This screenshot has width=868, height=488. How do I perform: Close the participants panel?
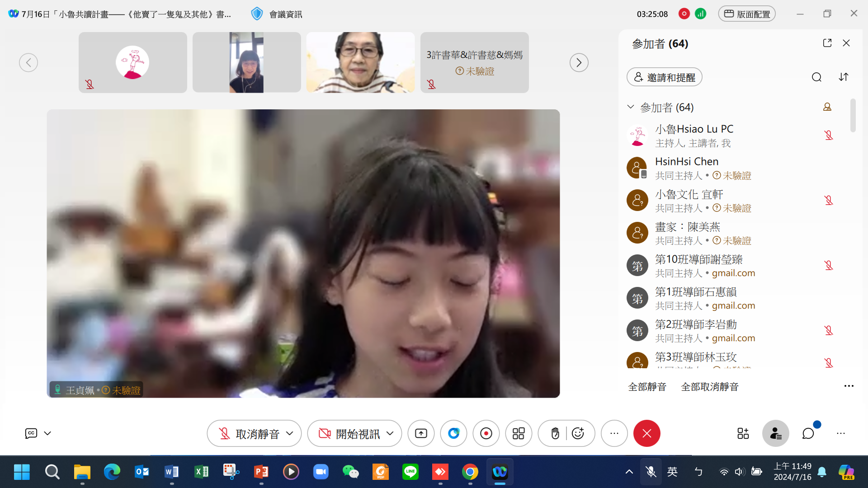click(847, 43)
